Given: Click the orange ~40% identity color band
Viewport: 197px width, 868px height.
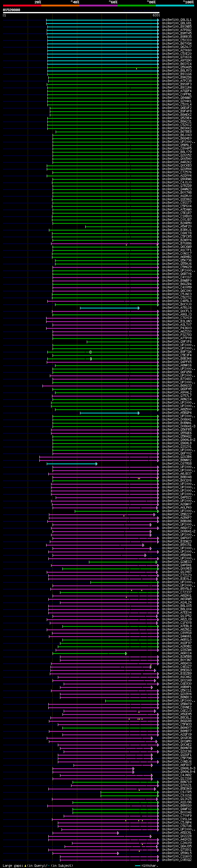Looking at the screenshot, I should pos(60,6).
